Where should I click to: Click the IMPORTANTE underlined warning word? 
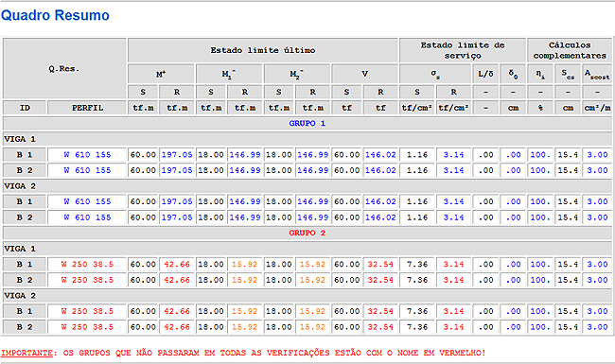(x=26, y=353)
